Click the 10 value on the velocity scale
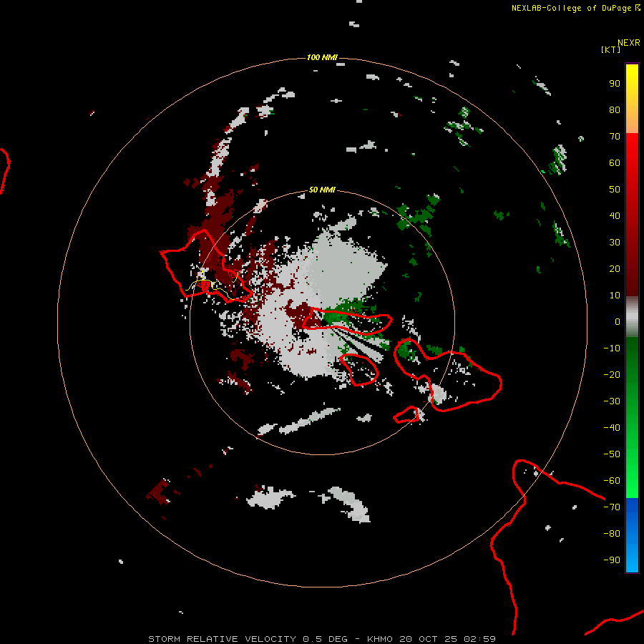The width and height of the screenshot is (644, 644). pyautogui.click(x=615, y=296)
